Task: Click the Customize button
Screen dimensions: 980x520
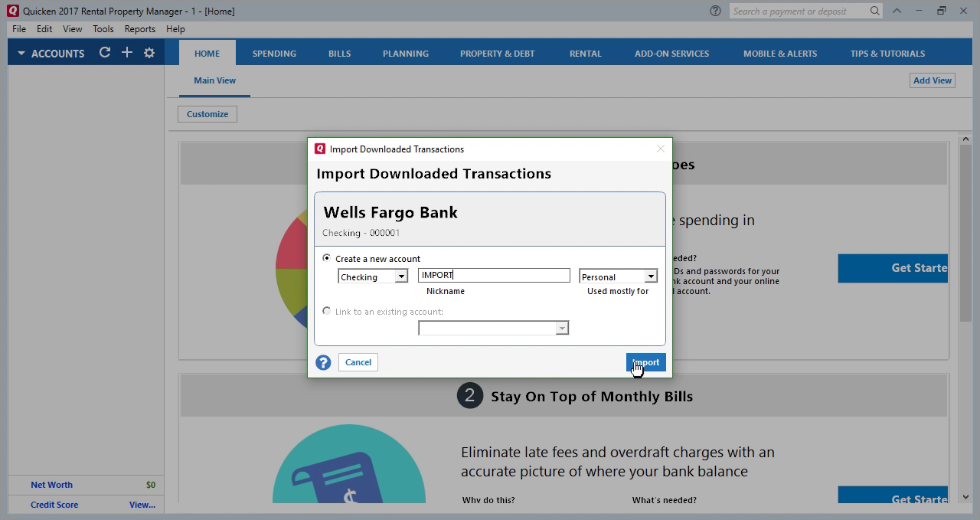Action: [x=207, y=114]
